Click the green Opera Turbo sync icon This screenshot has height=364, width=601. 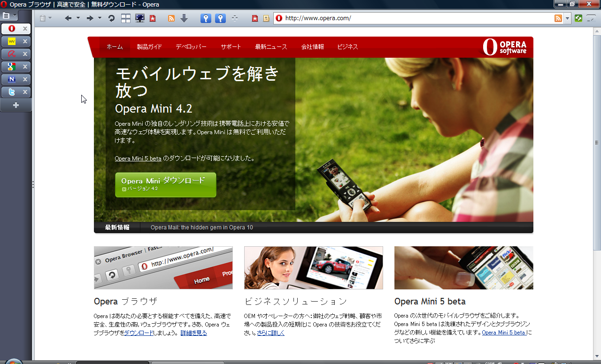tap(578, 18)
